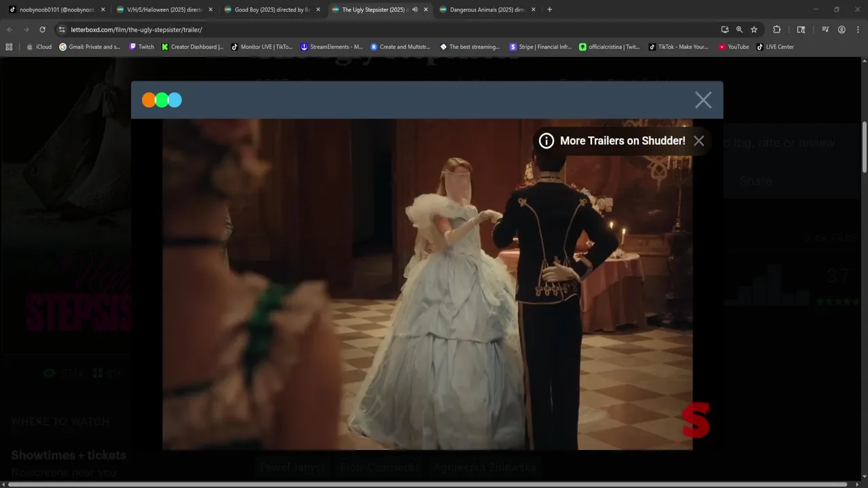Click the trailer video frame
Screen dimensions: 868x488
click(427, 285)
